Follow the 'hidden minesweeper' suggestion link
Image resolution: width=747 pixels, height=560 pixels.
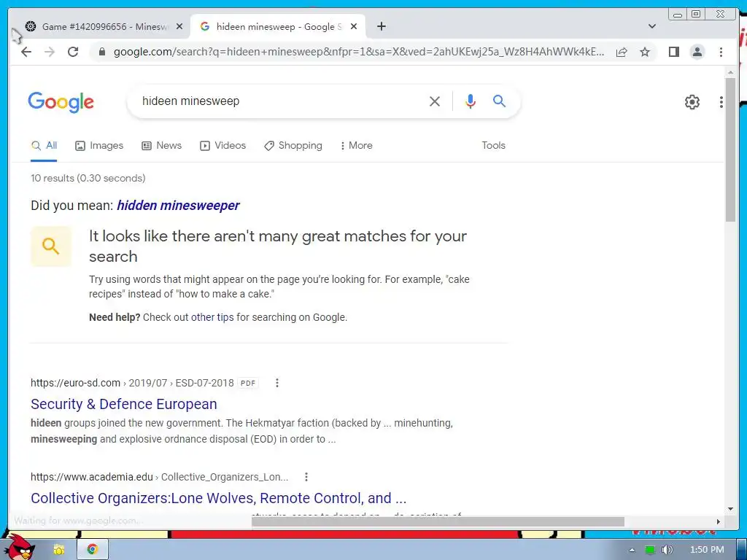[x=178, y=205]
